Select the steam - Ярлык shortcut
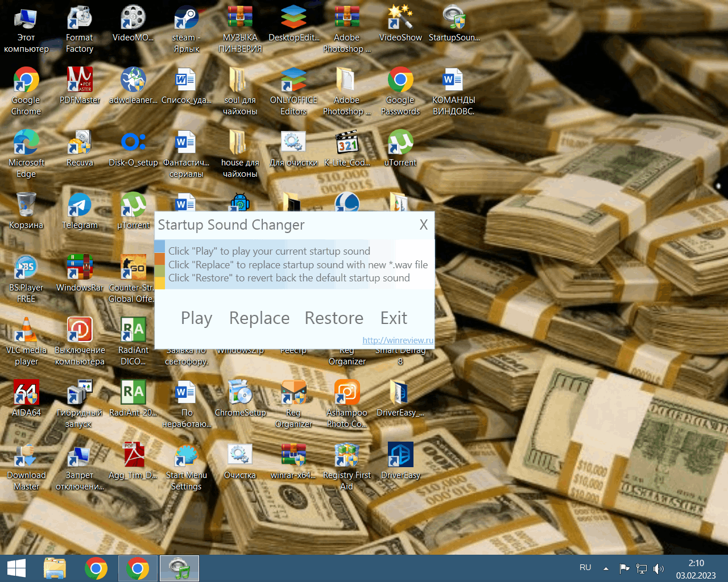 [x=187, y=30]
